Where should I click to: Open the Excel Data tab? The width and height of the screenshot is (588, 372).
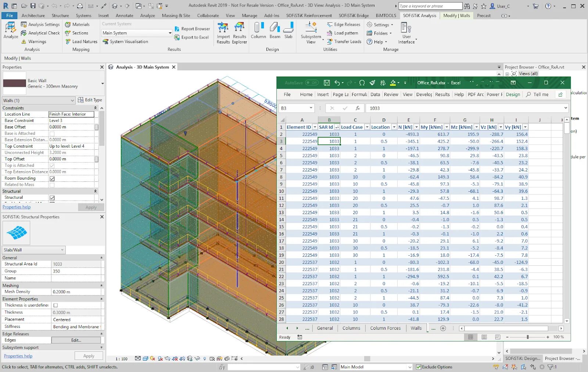375,95
